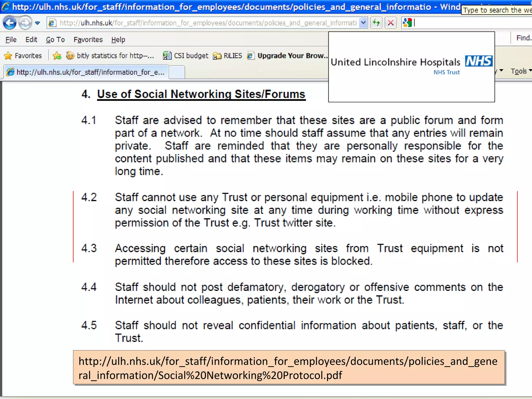Click the section number 4.4
This screenshot has height=399, width=532.
[89, 287]
